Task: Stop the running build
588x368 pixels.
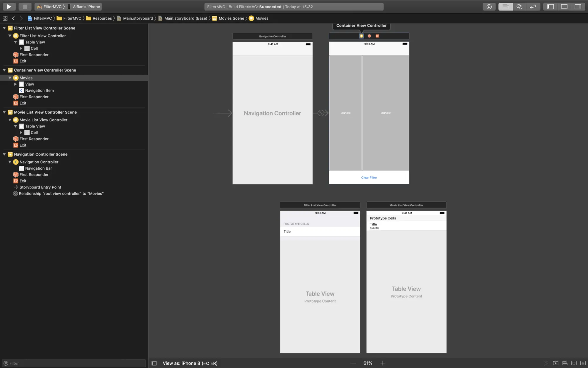Action: point(25,6)
